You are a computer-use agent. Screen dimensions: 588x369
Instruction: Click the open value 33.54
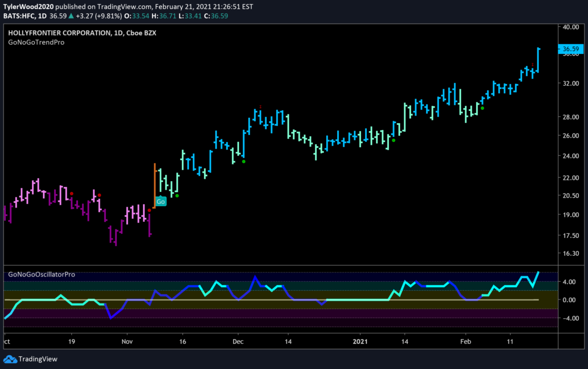(141, 16)
